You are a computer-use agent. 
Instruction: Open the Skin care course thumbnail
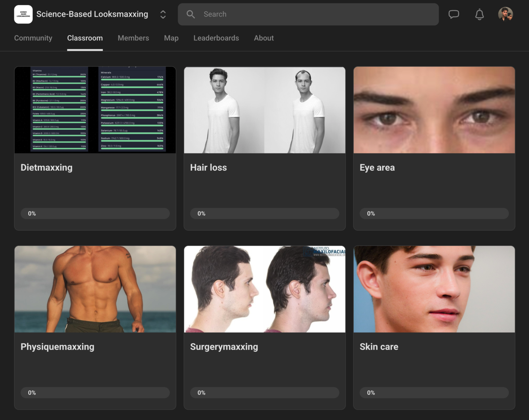click(434, 289)
